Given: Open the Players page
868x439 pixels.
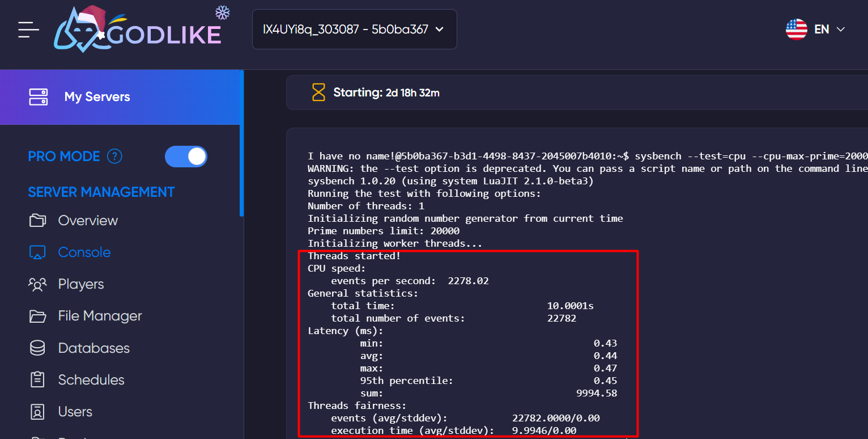Looking at the screenshot, I should tap(81, 284).
